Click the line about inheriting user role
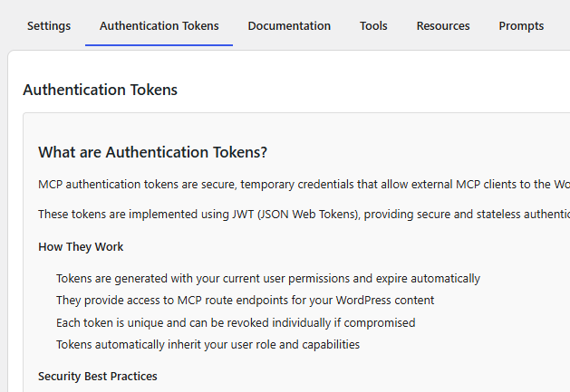Image resolution: width=570 pixels, height=392 pixels. [x=208, y=344]
